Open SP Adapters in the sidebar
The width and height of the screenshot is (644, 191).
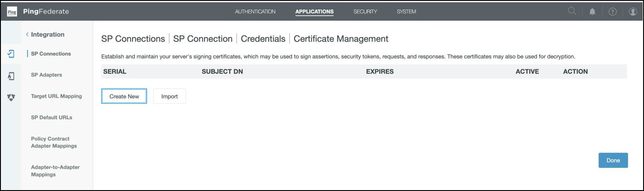tap(46, 75)
